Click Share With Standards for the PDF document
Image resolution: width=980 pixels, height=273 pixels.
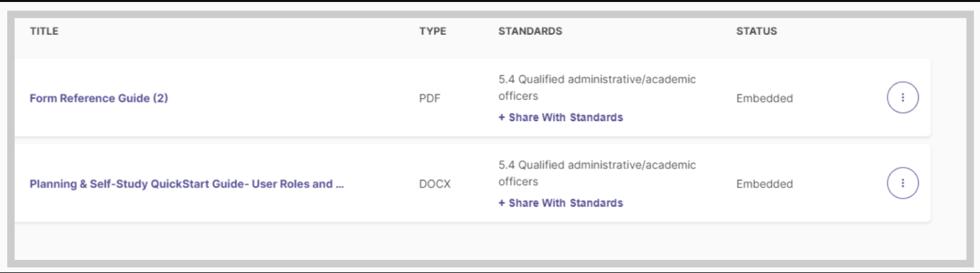560,117
